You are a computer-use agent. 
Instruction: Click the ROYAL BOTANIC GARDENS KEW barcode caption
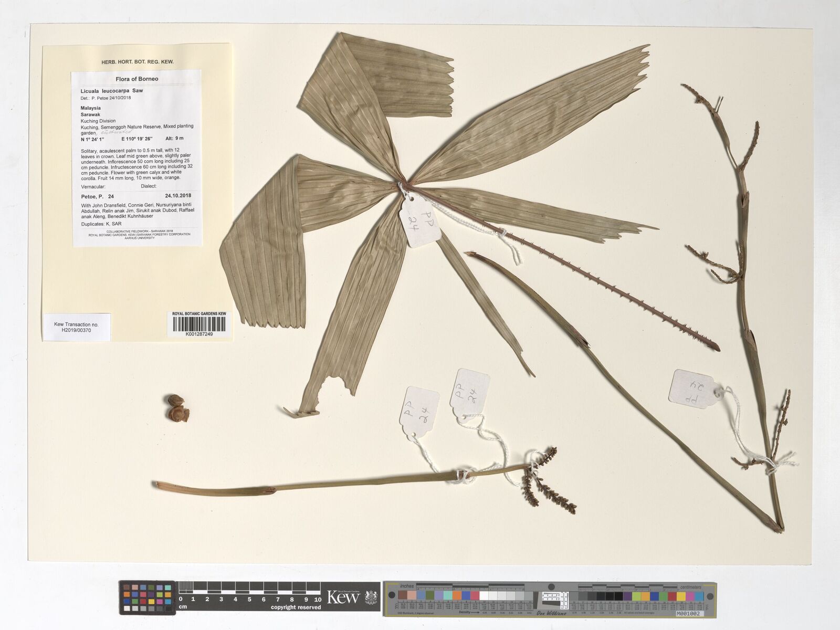pos(199,313)
